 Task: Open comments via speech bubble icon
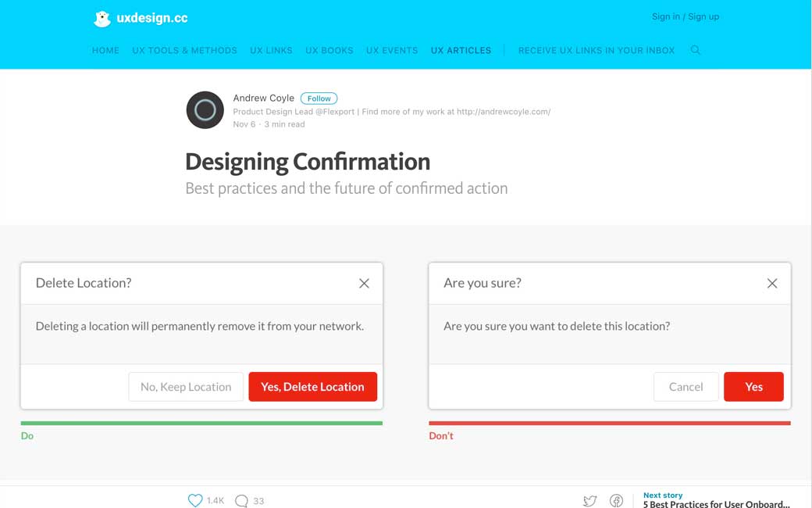[242, 500]
